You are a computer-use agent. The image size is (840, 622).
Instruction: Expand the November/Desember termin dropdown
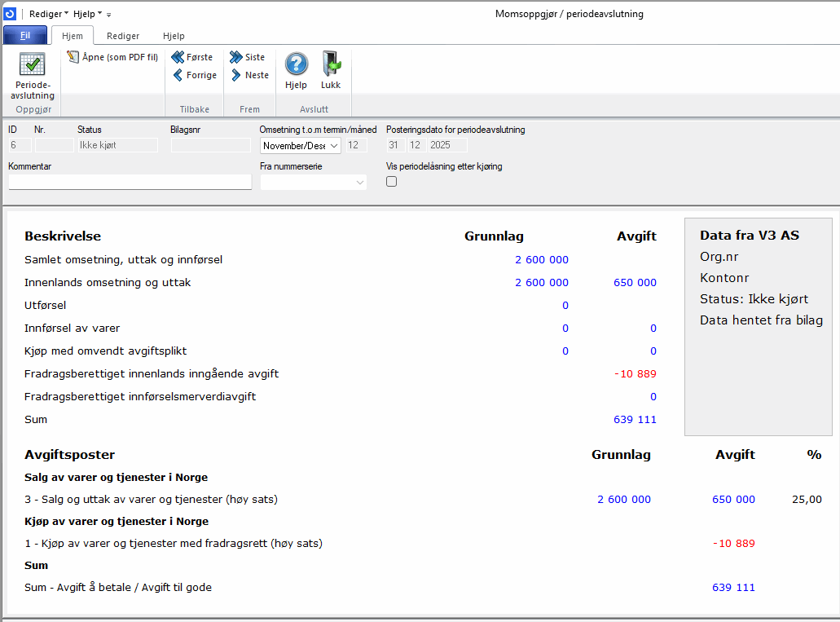334,145
